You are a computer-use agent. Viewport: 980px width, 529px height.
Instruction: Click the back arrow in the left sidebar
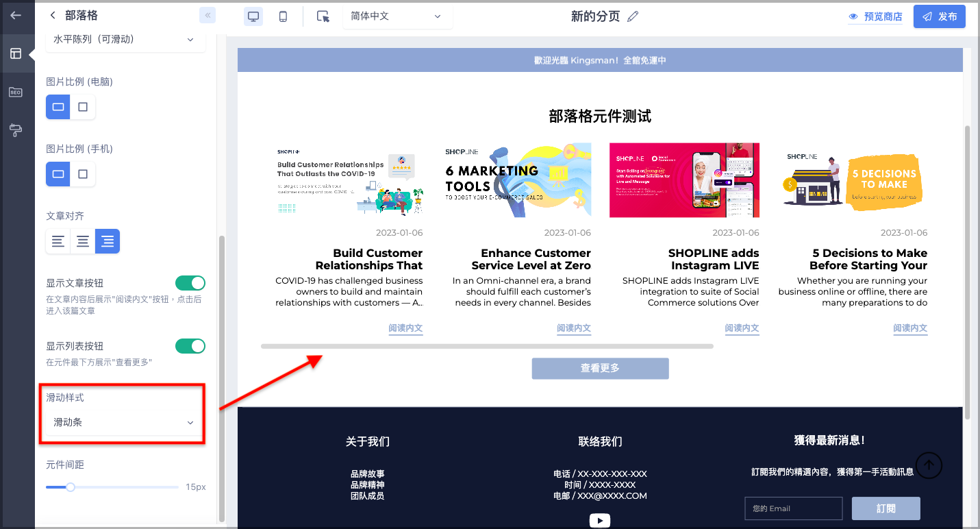pyautogui.click(x=16, y=15)
